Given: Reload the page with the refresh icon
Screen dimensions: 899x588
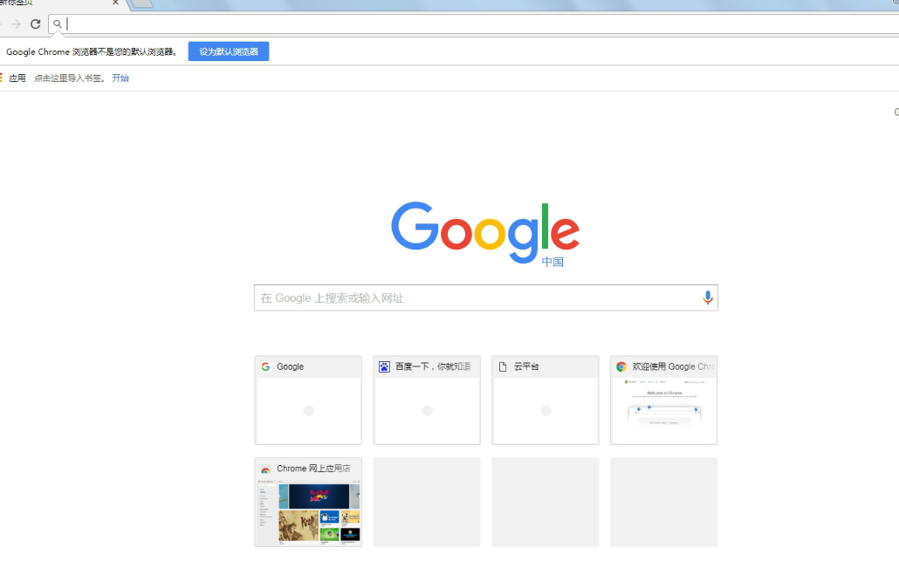Looking at the screenshot, I should 36,24.
